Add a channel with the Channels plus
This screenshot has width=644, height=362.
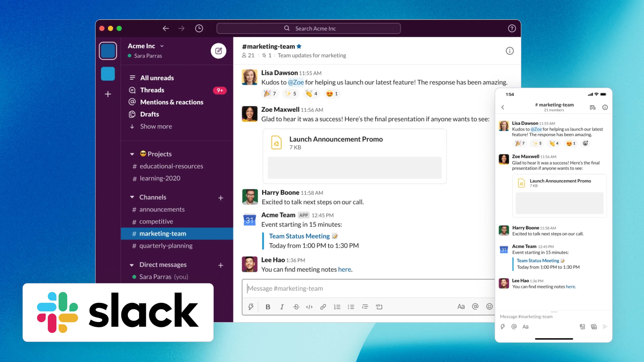point(221,198)
